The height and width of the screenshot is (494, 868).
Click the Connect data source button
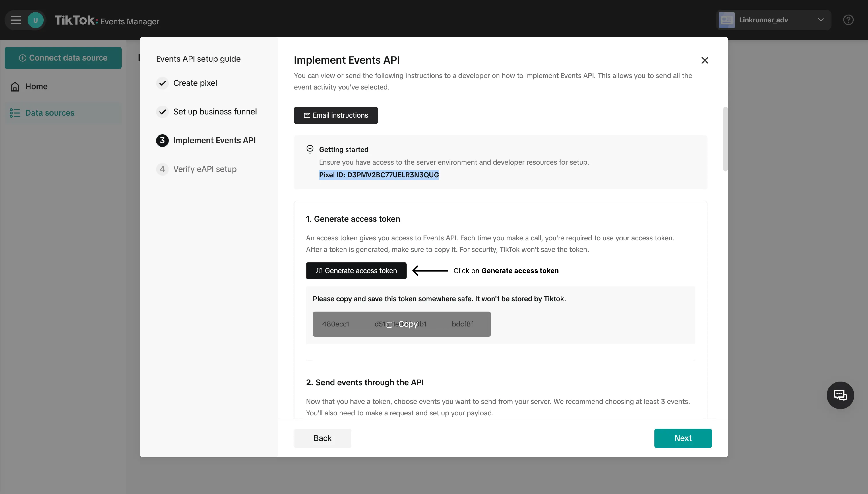click(x=63, y=58)
